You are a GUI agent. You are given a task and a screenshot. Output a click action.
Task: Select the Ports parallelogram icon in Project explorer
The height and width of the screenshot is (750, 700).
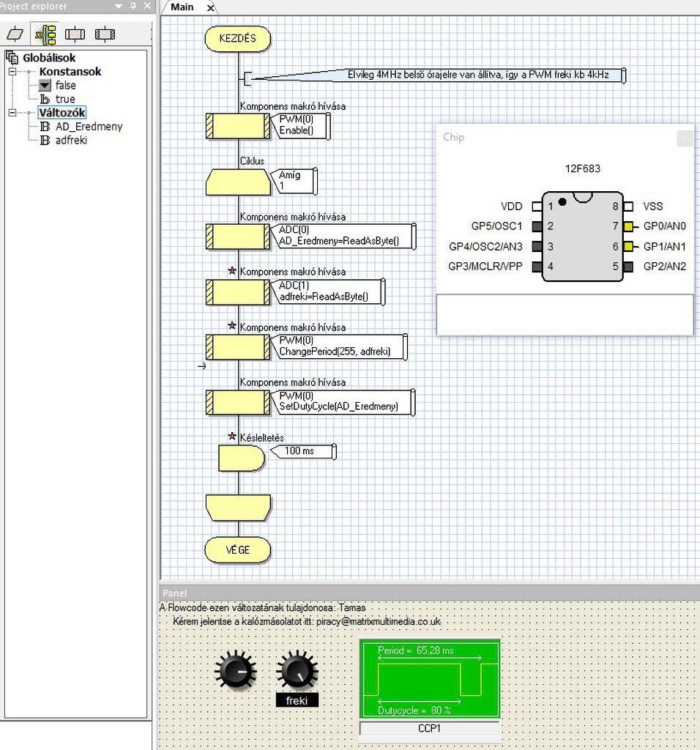tap(15, 34)
